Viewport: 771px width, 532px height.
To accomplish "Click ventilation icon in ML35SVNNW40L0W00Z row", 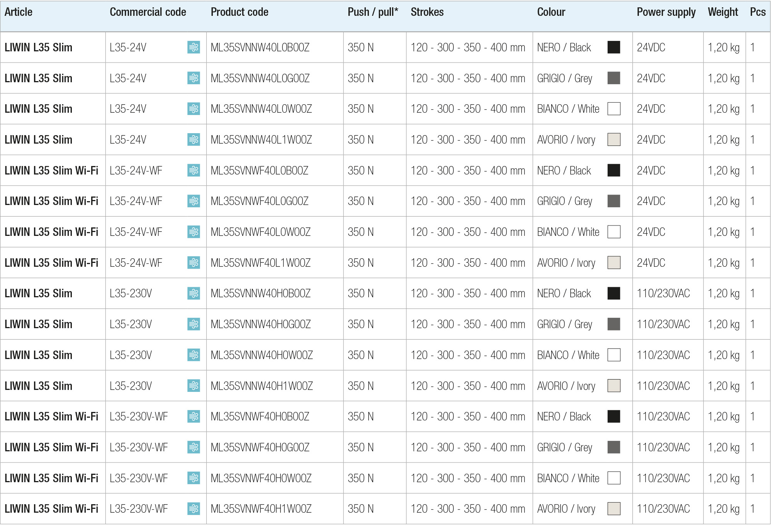I will [x=194, y=108].
